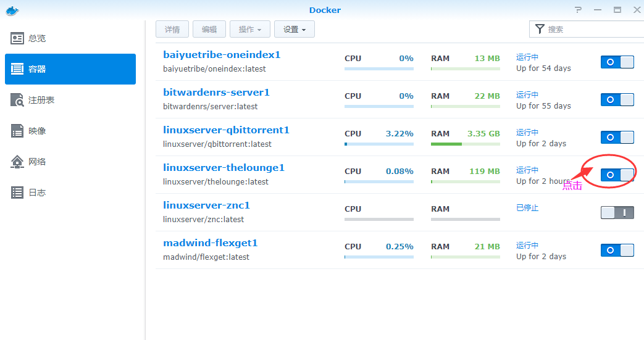The image size is (644, 340).
Task: Toggle off the linuxserver-thelounge1 container switch
Action: click(x=617, y=175)
